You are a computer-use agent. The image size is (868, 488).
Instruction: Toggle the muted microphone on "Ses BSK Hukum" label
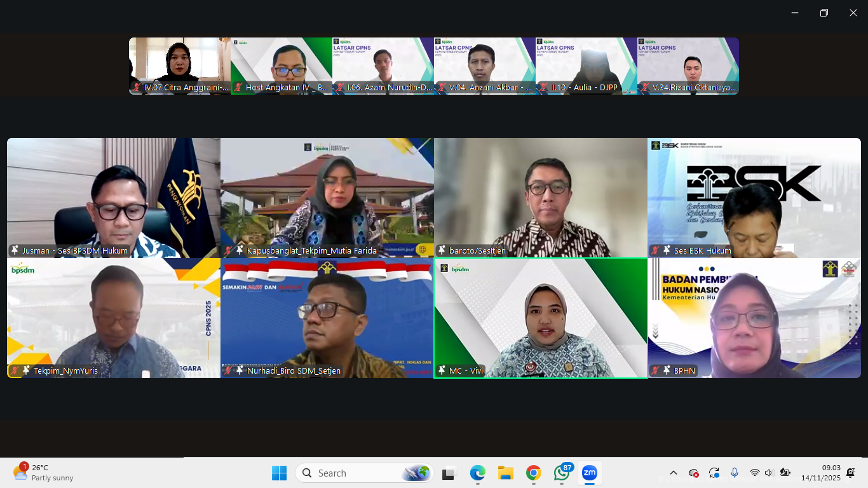[x=655, y=250]
